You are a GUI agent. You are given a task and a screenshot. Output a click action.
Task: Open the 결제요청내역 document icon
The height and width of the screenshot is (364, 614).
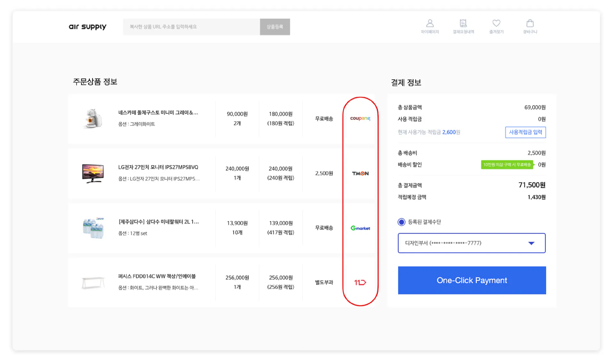click(x=463, y=23)
